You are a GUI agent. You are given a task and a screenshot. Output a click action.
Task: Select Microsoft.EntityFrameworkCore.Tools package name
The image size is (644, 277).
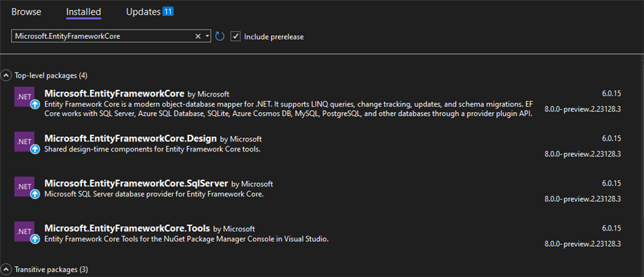click(x=127, y=228)
